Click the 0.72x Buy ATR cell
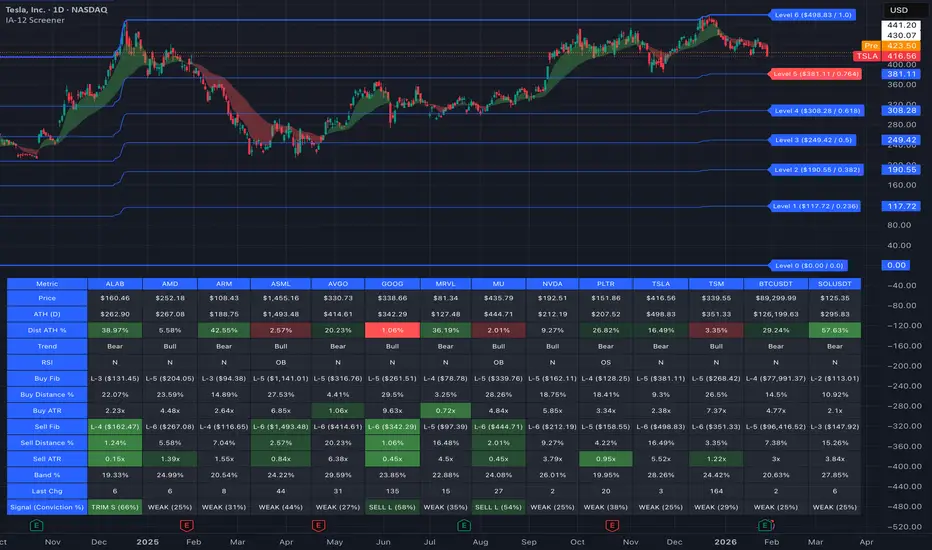The width and height of the screenshot is (932, 550). click(x=445, y=410)
